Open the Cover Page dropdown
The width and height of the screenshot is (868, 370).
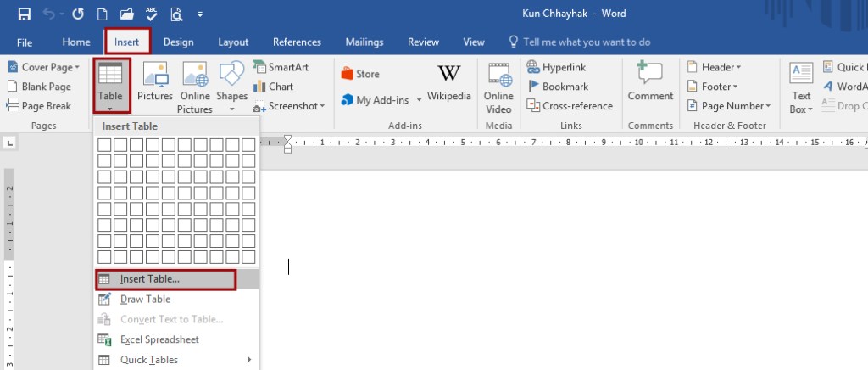[x=43, y=67]
